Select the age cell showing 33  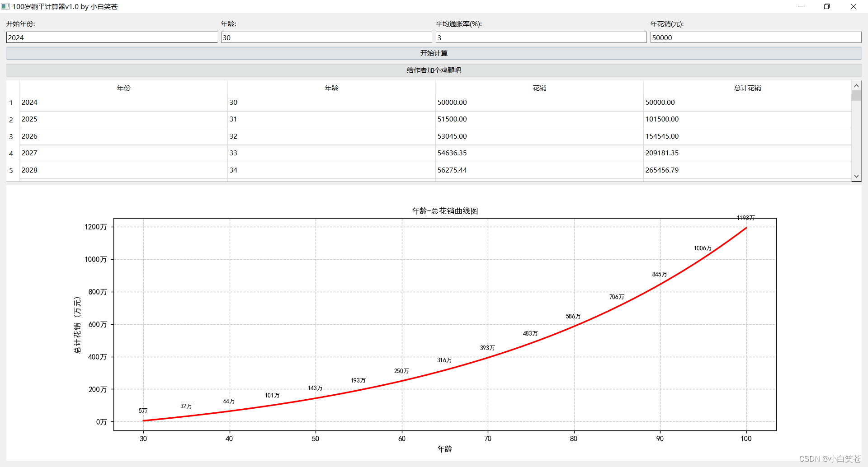[331, 153]
